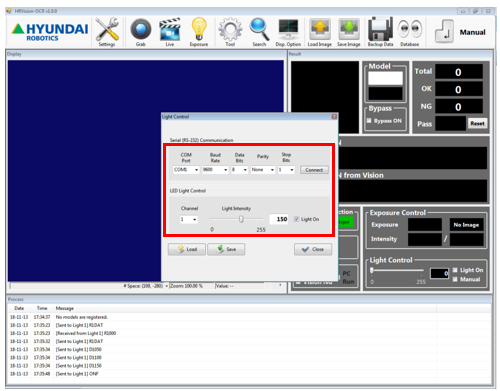Click the Reset counter button
The width and height of the screenshot is (500, 391).
pyautogui.click(x=477, y=123)
